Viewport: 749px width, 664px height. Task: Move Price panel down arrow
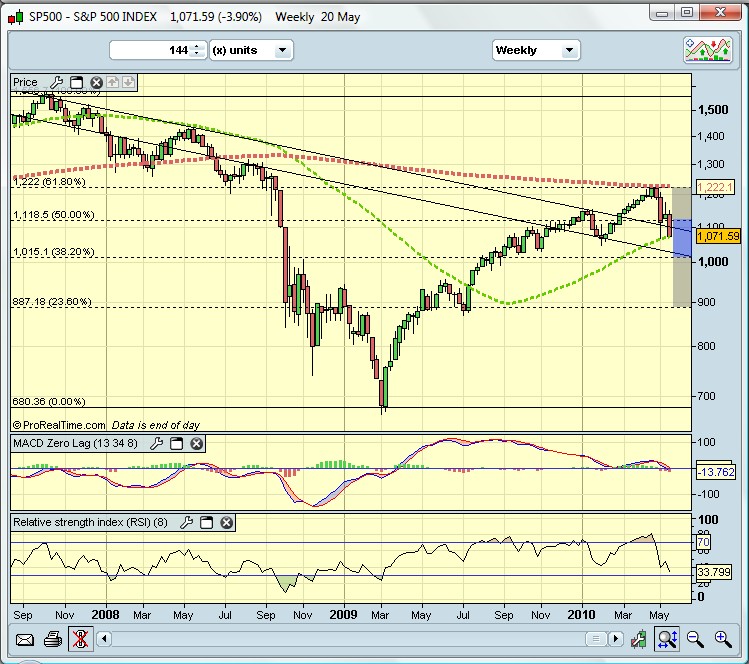coord(128,82)
